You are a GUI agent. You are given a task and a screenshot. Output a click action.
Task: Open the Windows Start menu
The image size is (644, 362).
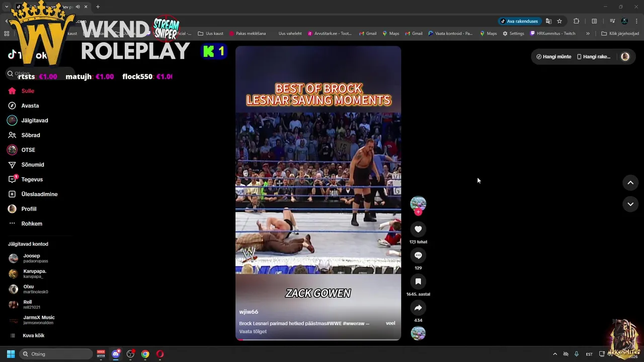(x=11, y=354)
